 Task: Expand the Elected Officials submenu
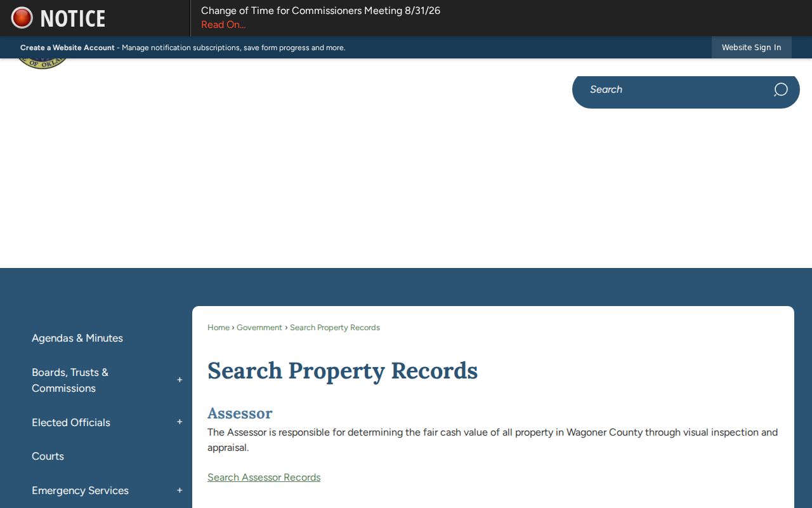(180, 422)
